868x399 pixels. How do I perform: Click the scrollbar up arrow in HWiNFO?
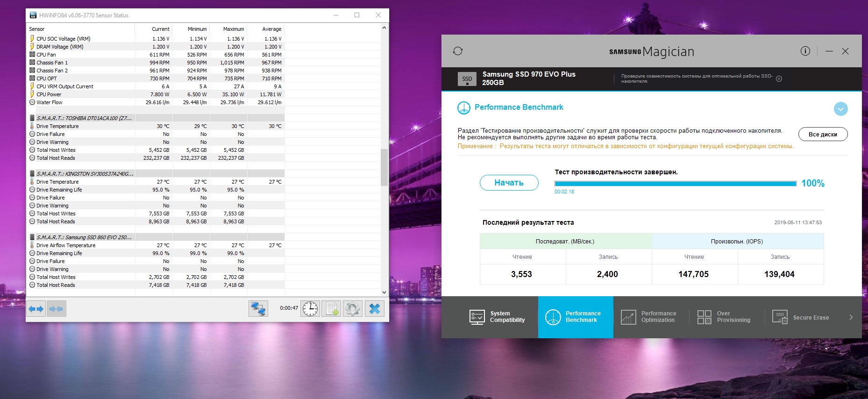(384, 28)
